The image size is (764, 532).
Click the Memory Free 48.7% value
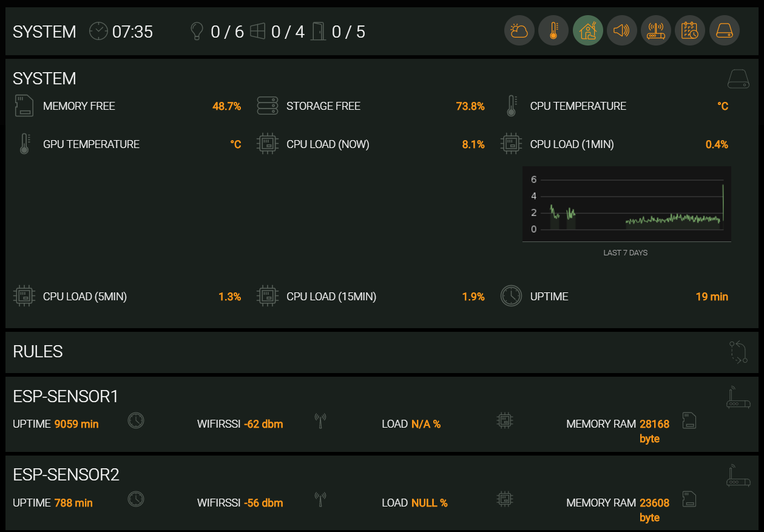click(226, 107)
